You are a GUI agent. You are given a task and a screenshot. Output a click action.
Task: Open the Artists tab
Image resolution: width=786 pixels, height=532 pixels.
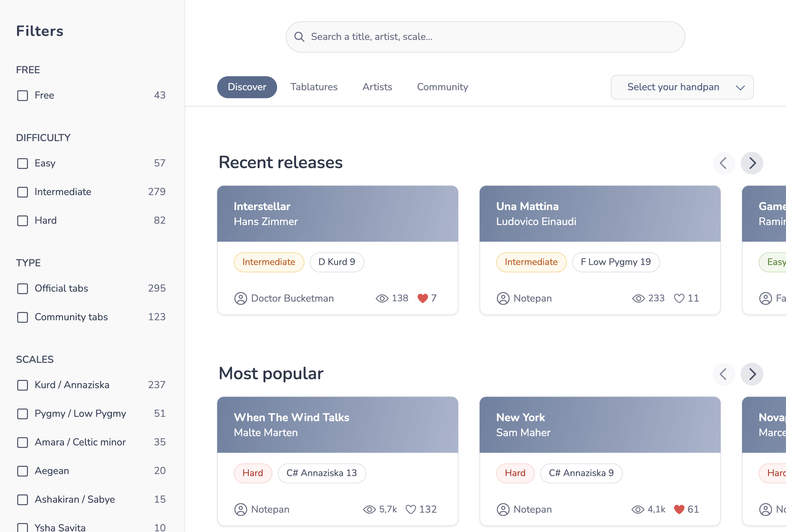pos(377,87)
